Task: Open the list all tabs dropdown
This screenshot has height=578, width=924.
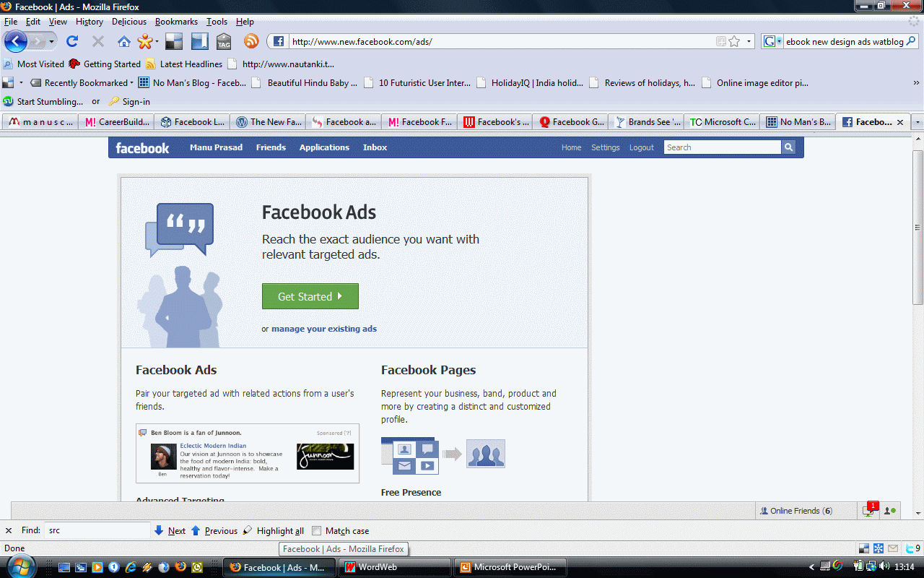Action: click(x=918, y=122)
